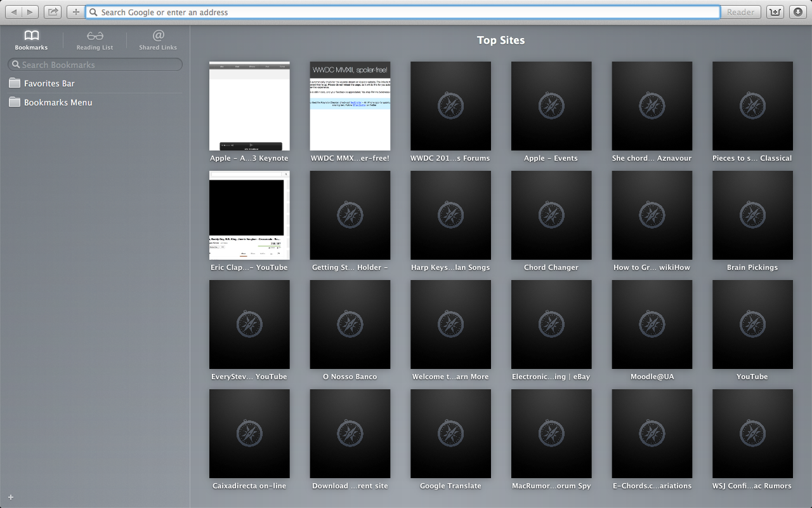Screen dimensions: 812x508
Task: Click the Top Sites heading
Action: 501,40
